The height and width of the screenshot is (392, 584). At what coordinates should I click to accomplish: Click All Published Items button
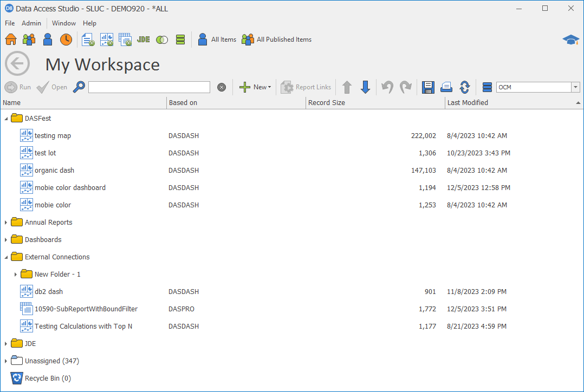click(277, 40)
